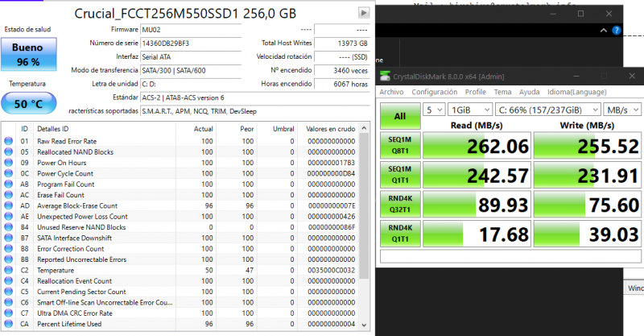The height and width of the screenshot is (336, 644).
Task: Click the status orb for Unexpected Power Loss Count
Action: click(x=8, y=216)
